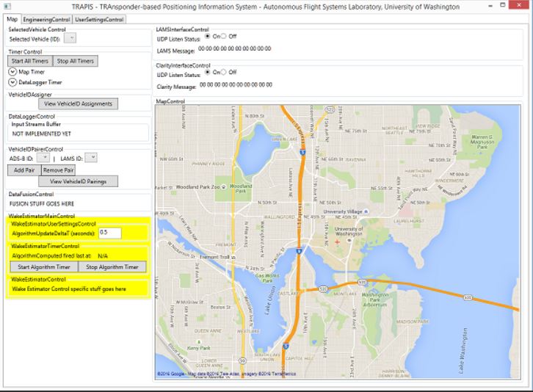Open the ADS-B ID dropdown
The width and height of the screenshot is (533, 392).
(x=43, y=158)
